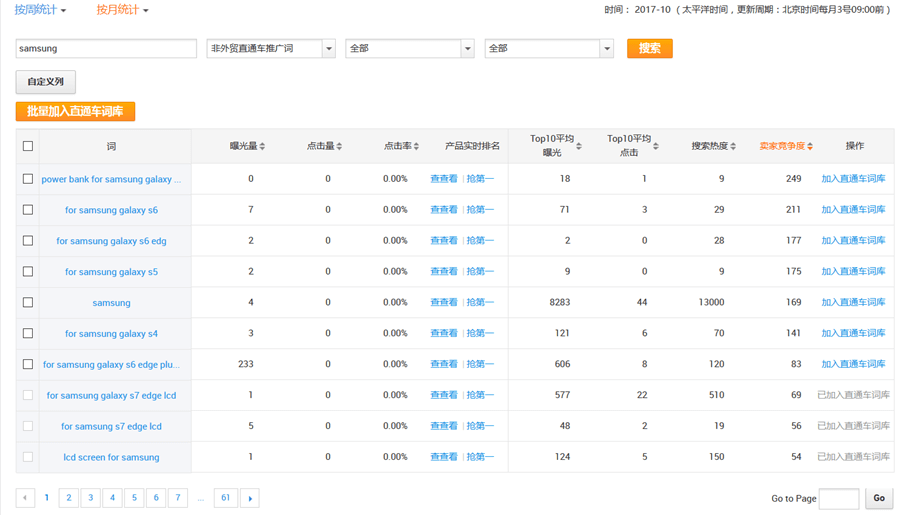Select checkbox for 'for samsung galaxy s6'

(28, 210)
